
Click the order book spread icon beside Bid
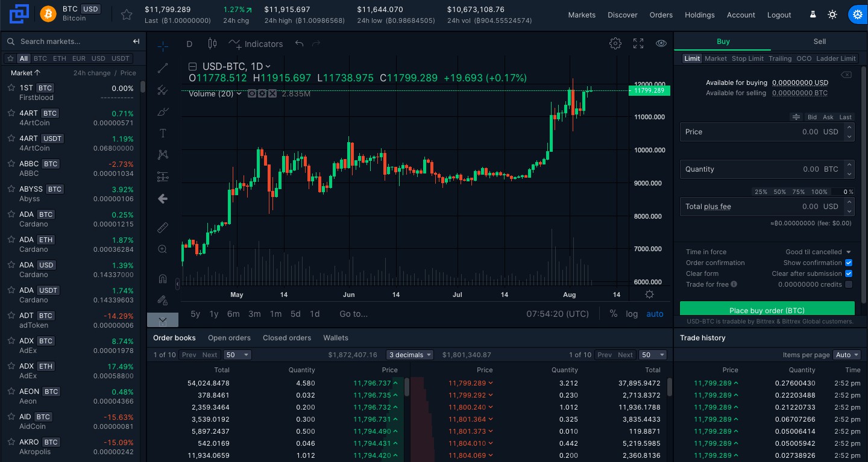pyautogui.click(x=796, y=117)
